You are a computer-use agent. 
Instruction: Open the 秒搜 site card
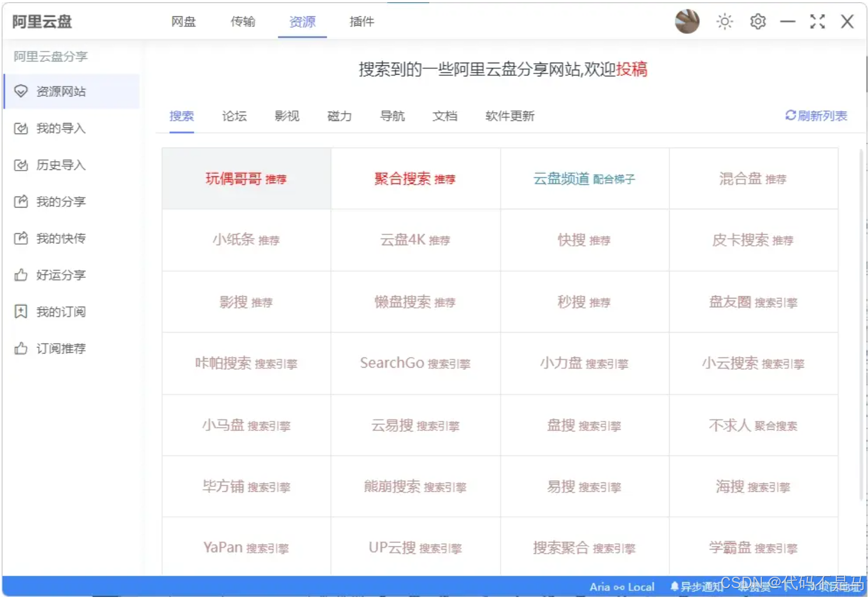coord(585,302)
